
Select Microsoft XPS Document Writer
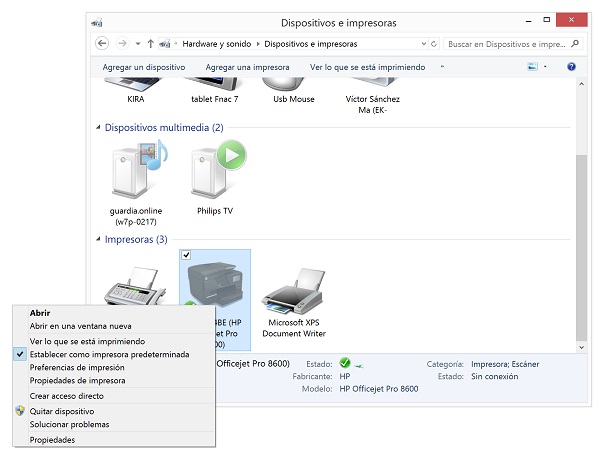pyautogui.click(x=294, y=302)
